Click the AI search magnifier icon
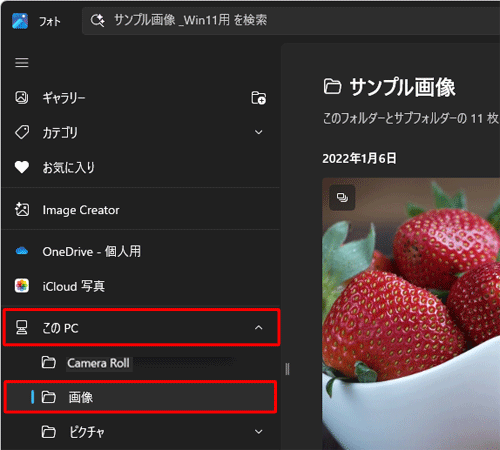The width and height of the screenshot is (500, 450). pyautogui.click(x=97, y=21)
